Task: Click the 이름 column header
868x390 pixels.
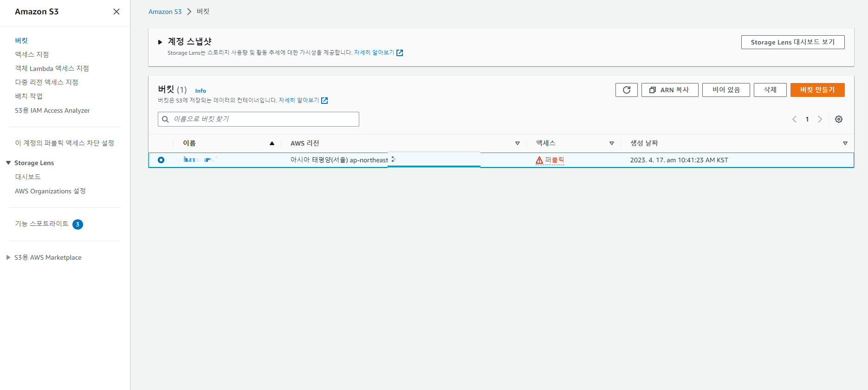Action: tap(189, 143)
